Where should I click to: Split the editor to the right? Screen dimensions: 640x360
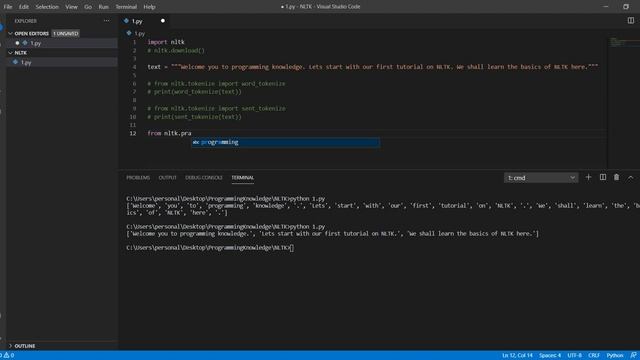[631, 20]
